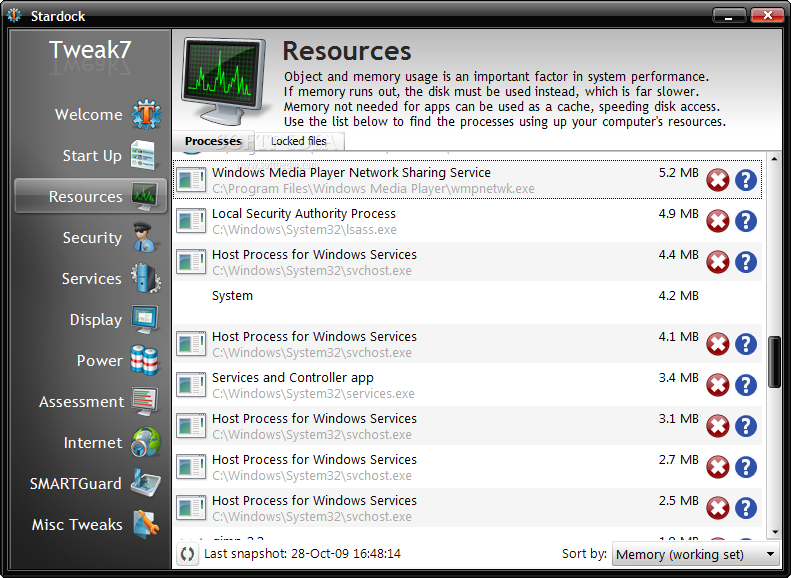Click the 4.9 MB memory value
The image size is (791, 578).
pos(679,213)
